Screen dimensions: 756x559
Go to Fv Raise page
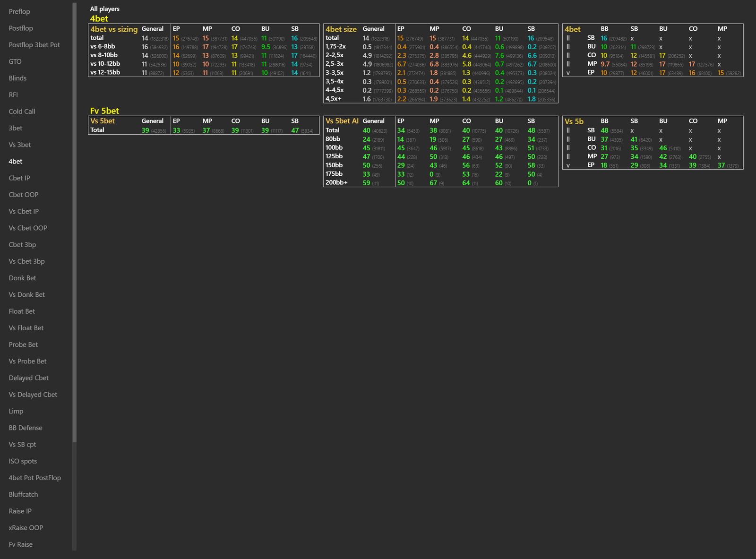(21, 544)
